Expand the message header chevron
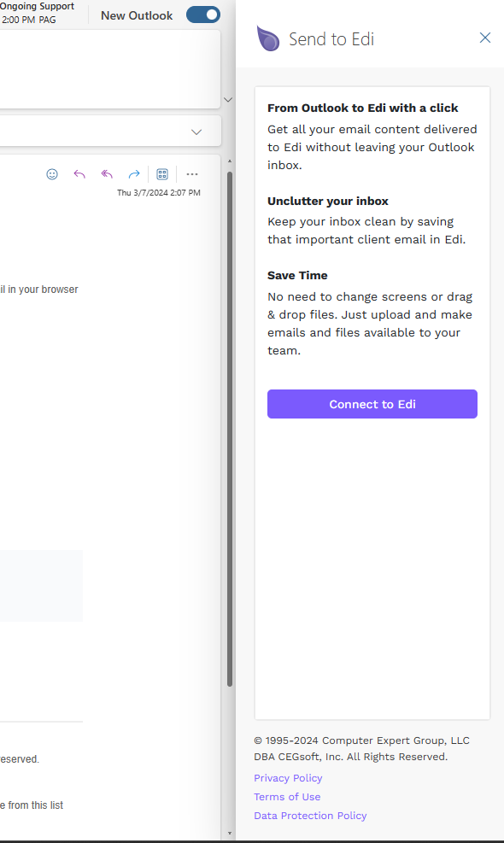The height and width of the screenshot is (843, 504). point(196,132)
